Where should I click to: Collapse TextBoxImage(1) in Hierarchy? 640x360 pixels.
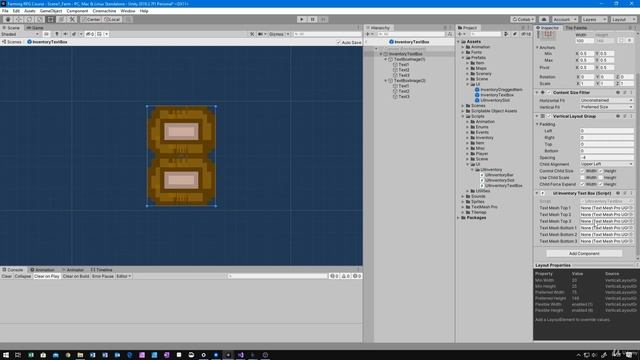[385, 59]
